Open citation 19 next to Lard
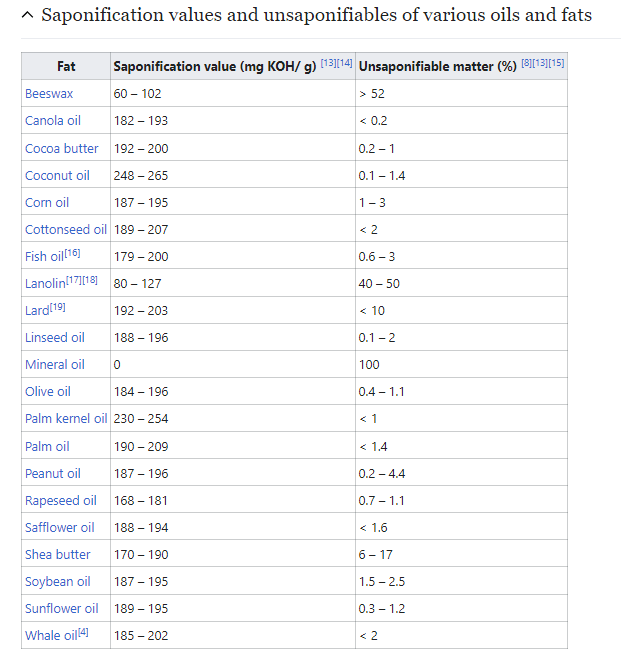The width and height of the screenshot is (621, 654). click(58, 308)
